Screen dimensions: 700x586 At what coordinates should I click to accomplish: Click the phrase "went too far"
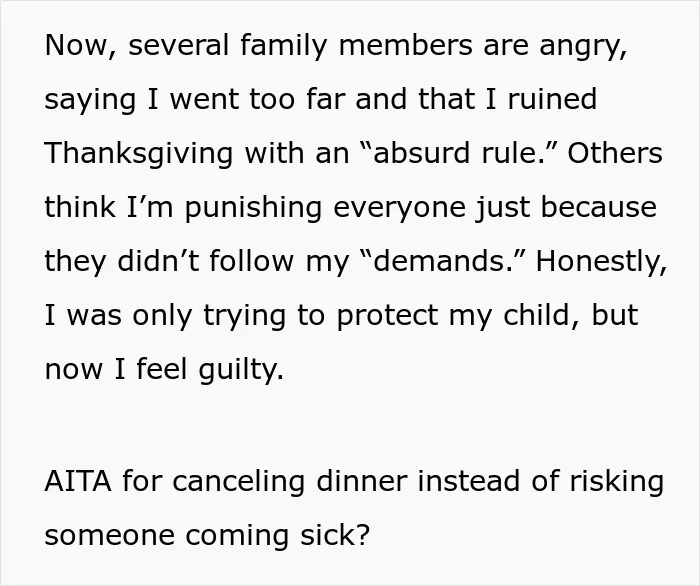(x=258, y=99)
